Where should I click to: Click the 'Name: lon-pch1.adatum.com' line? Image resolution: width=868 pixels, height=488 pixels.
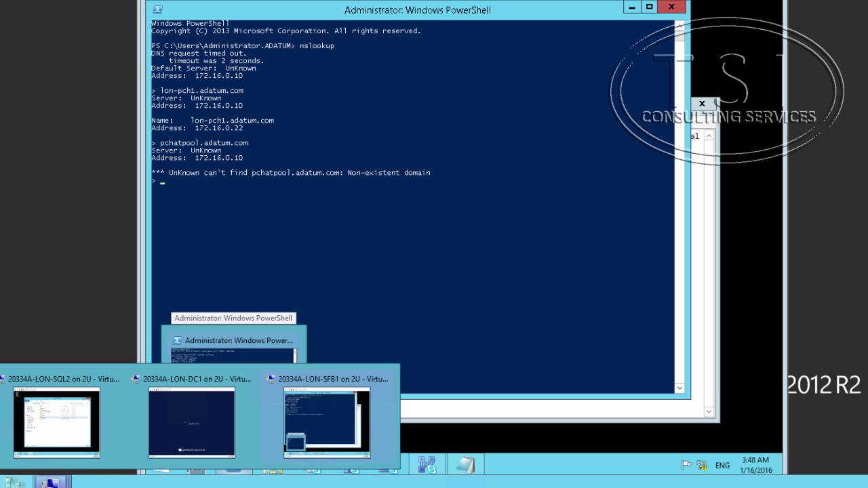212,121
